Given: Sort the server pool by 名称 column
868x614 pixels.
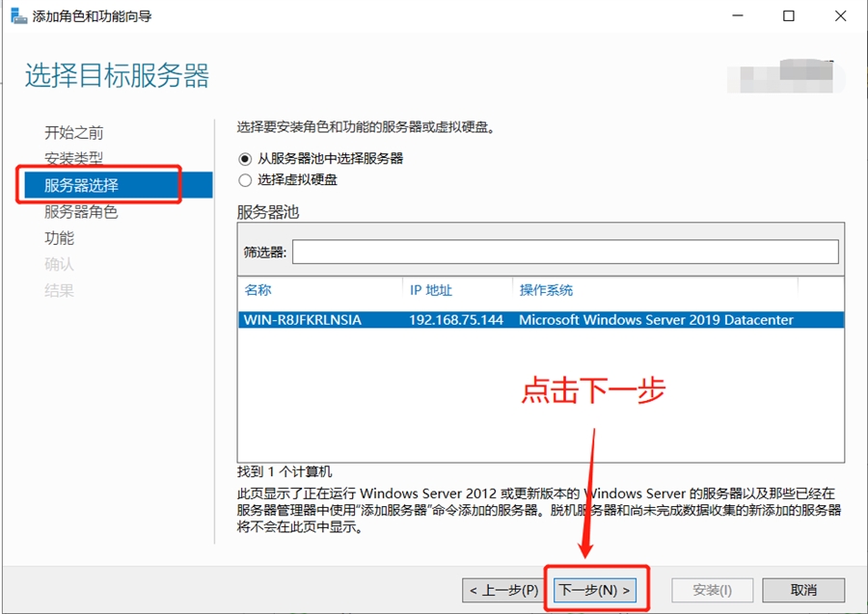Looking at the screenshot, I should point(258,290).
